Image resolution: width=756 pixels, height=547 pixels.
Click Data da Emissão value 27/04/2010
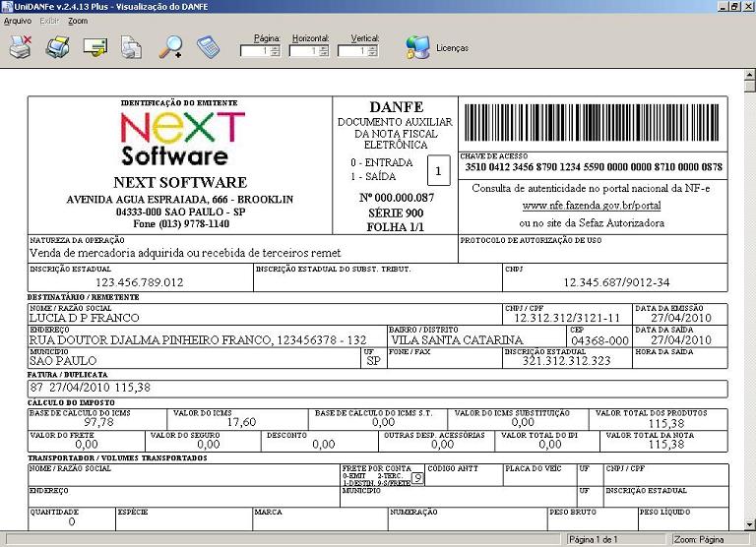coord(681,318)
